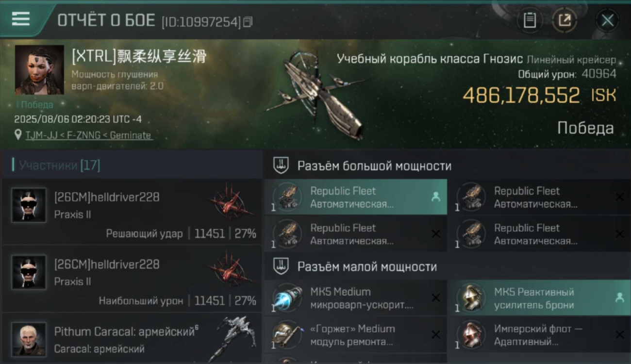
Task: Select Имперский флот Адаптивный module icon
Action: point(471,335)
